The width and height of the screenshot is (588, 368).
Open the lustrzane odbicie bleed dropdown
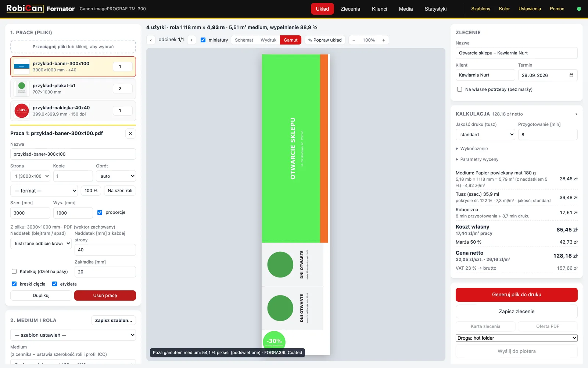point(41,244)
